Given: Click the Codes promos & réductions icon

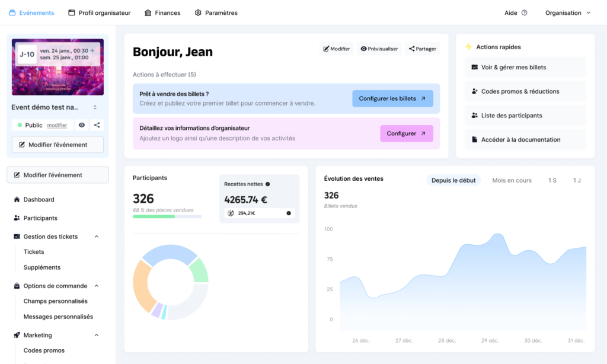Looking at the screenshot, I should (x=474, y=91).
